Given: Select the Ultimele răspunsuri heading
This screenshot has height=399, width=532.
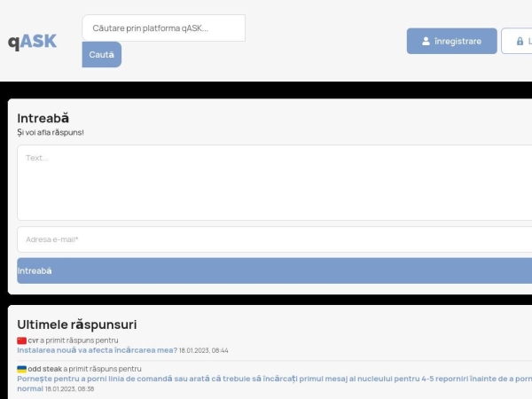Looking at the screenshot, I should (x=77, y=325).
